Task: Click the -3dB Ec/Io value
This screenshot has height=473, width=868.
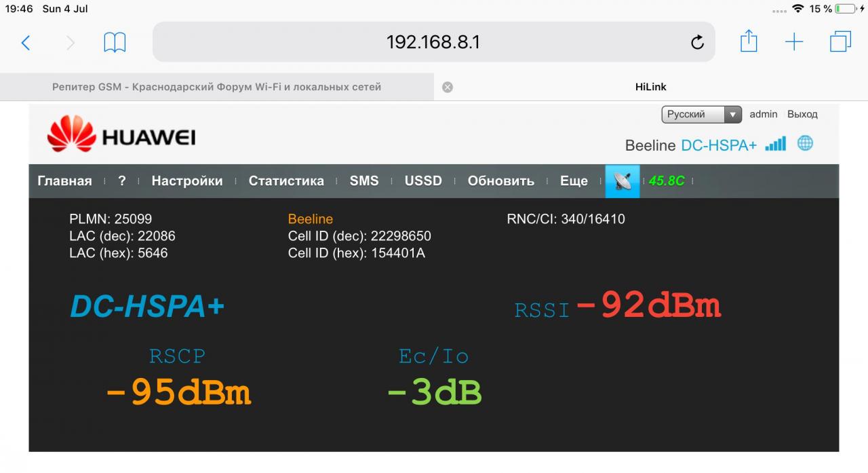Action: click(x=434, y=392)
